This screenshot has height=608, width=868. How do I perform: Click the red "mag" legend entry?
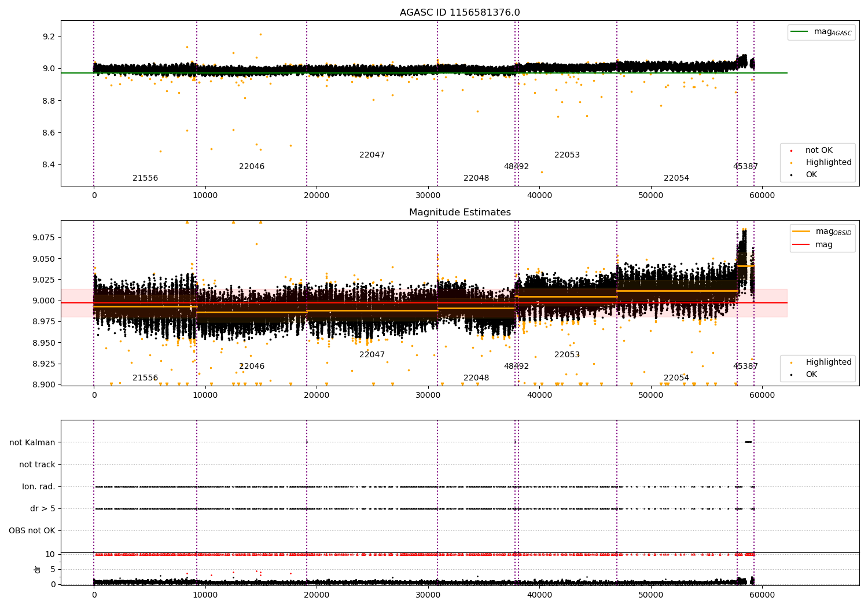813,245
